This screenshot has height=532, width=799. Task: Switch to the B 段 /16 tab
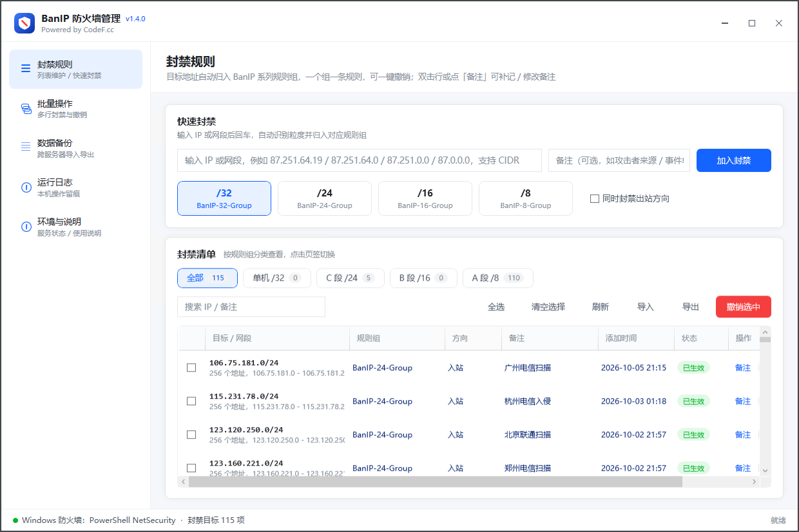coord(423,278)
